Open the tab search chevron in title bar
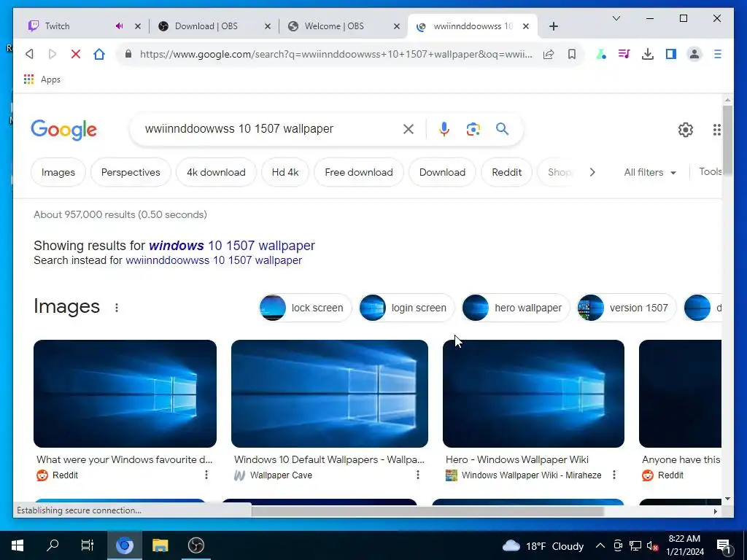Screen dimensions: 747x560 coord(616,18)
